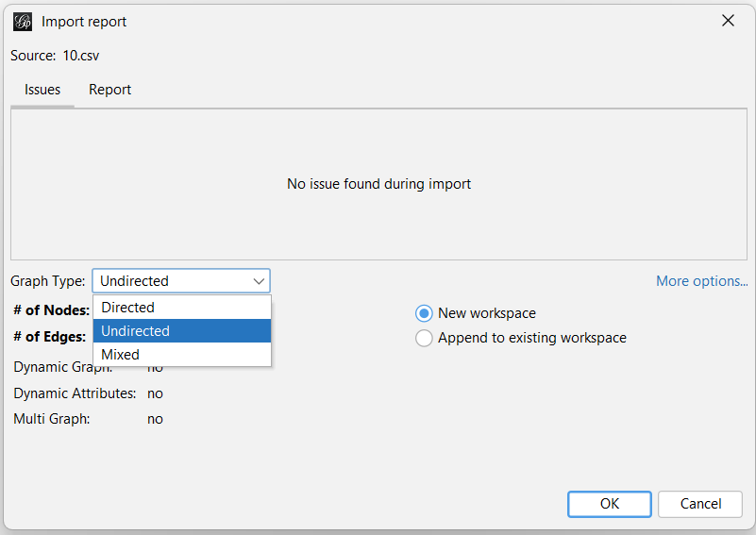Screen dimensions: 756x535
Task: Click the '# of Edges:' label
Action: [50, 337]
